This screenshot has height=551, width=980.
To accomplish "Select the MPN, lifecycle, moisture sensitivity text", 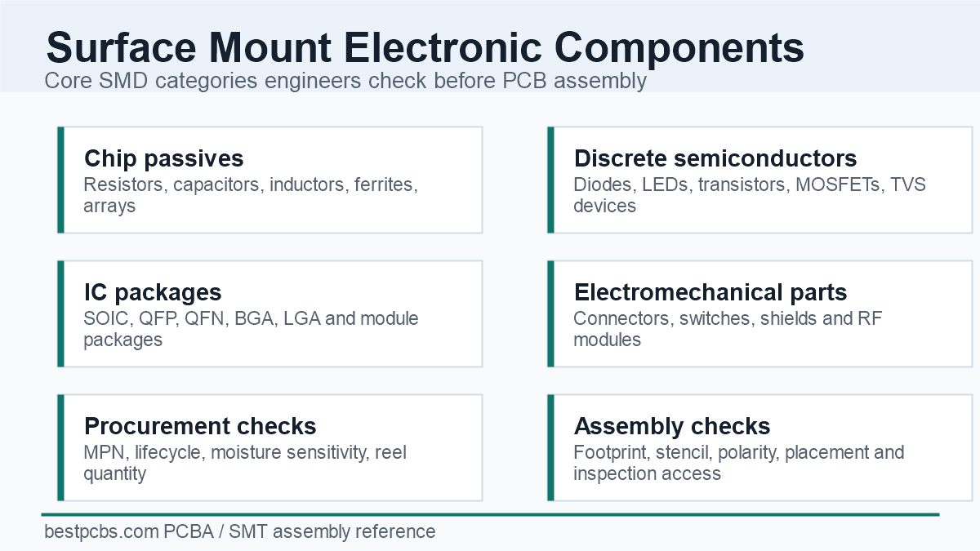I will click(x=245, y=463).
